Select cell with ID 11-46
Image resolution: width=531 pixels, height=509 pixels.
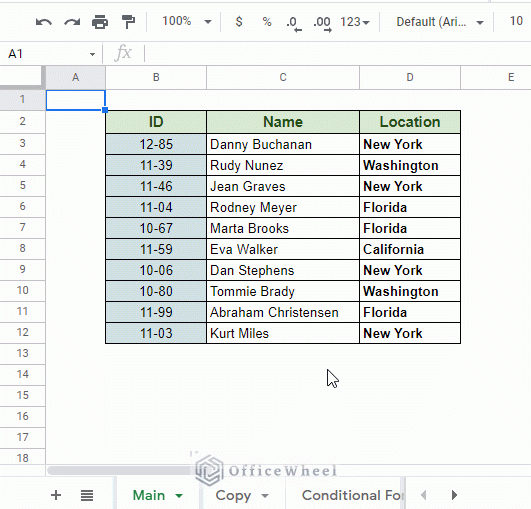[x=156, y=186]
